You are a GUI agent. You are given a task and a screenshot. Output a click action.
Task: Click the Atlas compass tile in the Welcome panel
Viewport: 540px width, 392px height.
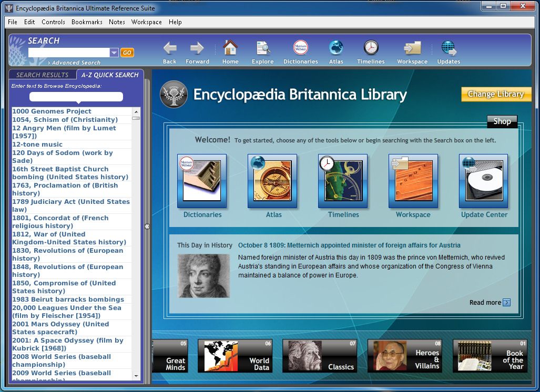pyautogui.click(x=272, y=181)
